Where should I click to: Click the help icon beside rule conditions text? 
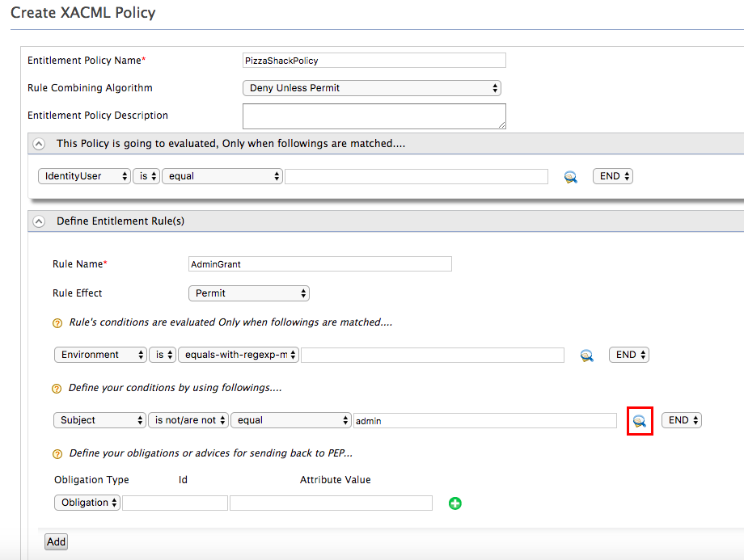[57, 322]
